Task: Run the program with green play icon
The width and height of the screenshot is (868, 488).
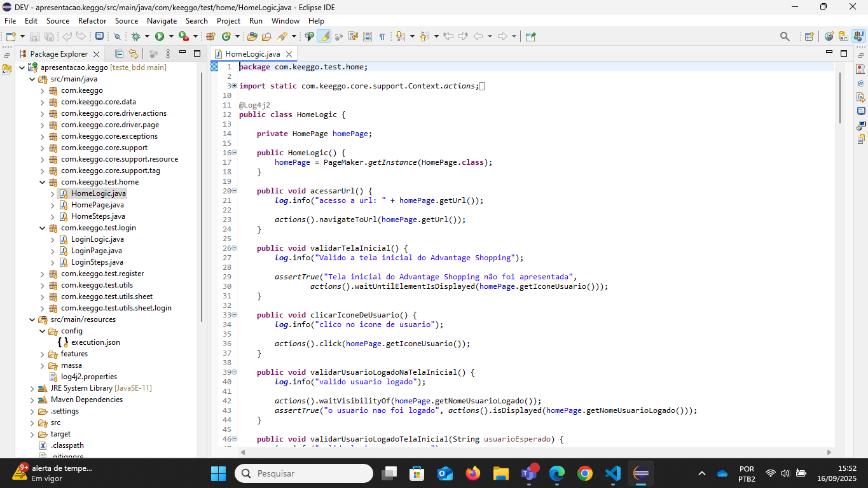Action: pyautogui.click(x=160, y=36)
